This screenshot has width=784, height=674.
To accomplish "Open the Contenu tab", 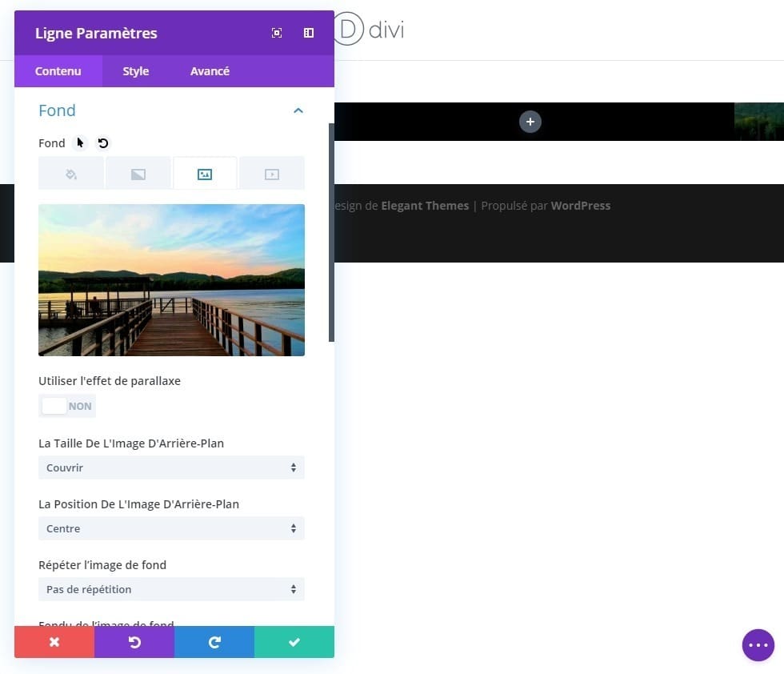I will 58,71.
